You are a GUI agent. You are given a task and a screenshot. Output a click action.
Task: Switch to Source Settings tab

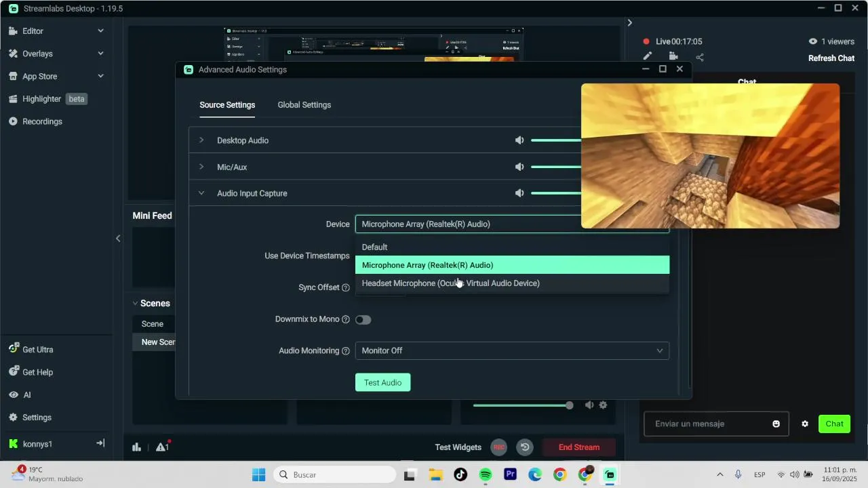click(x=227, y=105)
